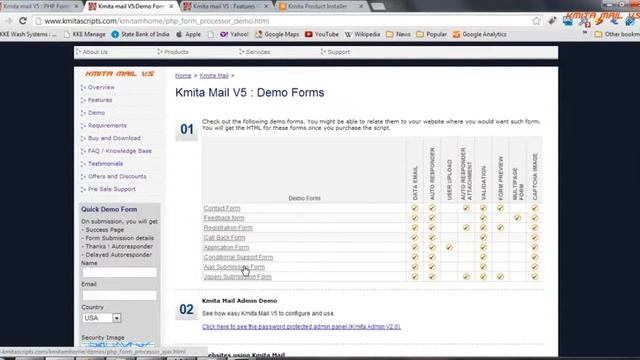Screen dimensions: 640x360
Task: Open the Other bookmarks folder
Action: click(617, 34)
